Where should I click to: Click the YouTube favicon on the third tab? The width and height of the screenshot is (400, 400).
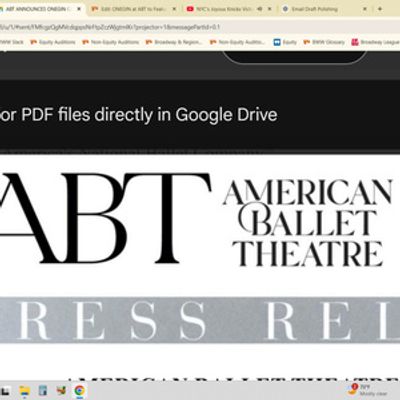pos(190,9)
